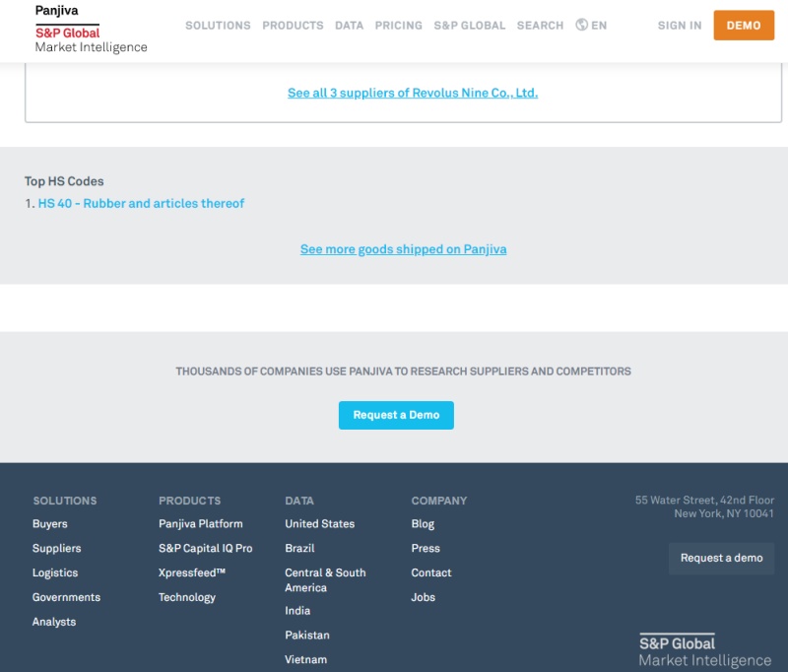
Task: Open the S&P Global header menu
Action: (469, 26)
